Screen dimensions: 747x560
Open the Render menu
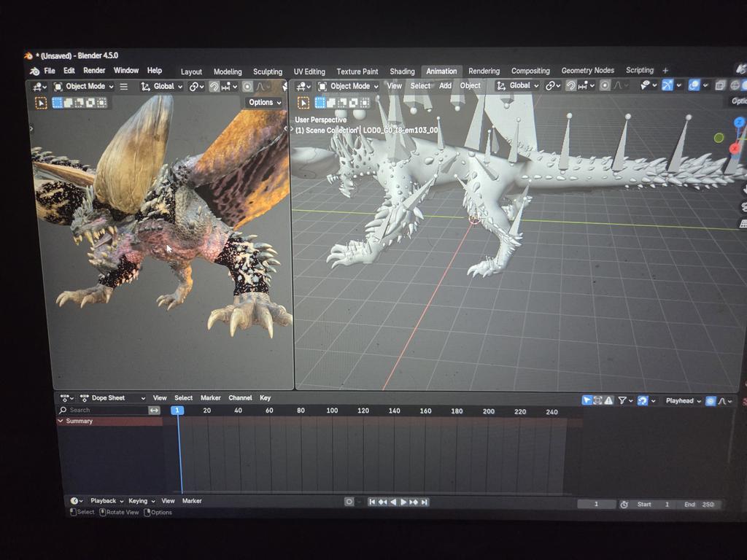pyautogui.click(x=94, y=71)
